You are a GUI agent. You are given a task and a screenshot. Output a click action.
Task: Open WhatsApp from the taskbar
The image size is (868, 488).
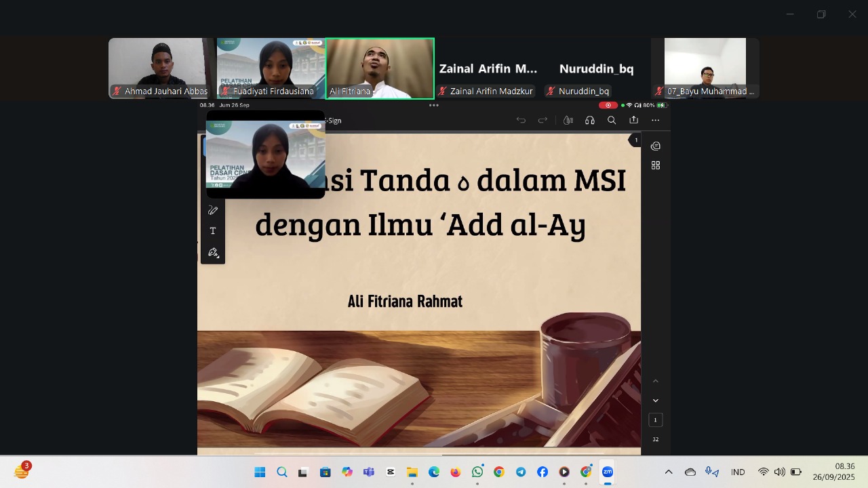pos(477,472)
